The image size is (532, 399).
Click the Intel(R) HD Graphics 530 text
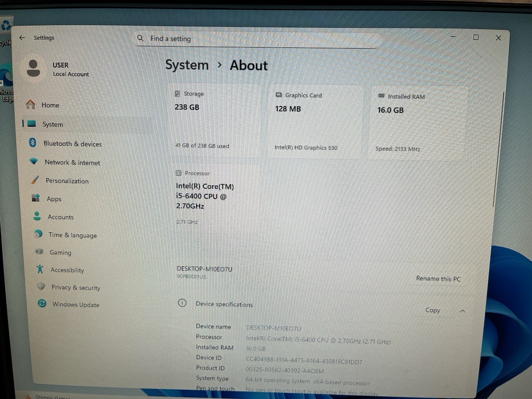point(306,148)
